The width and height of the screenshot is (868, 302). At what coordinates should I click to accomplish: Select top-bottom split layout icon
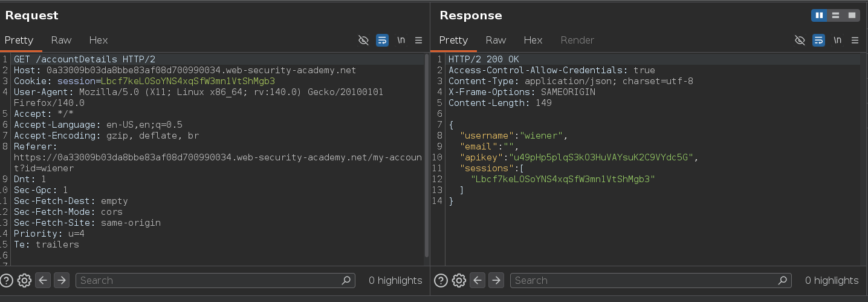pyautogui.click(x=836, y=15)
